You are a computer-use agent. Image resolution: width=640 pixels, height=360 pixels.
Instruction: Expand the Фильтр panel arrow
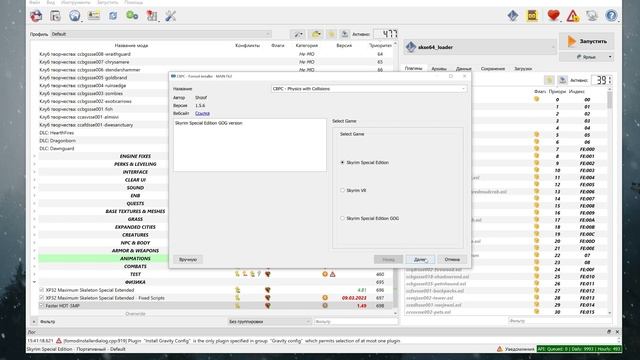pos(34,322)
